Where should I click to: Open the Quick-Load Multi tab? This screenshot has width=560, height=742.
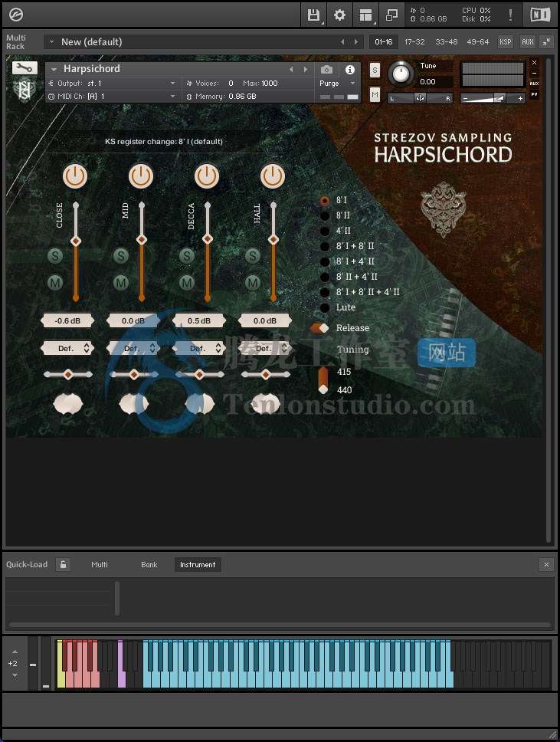[100, 564]
